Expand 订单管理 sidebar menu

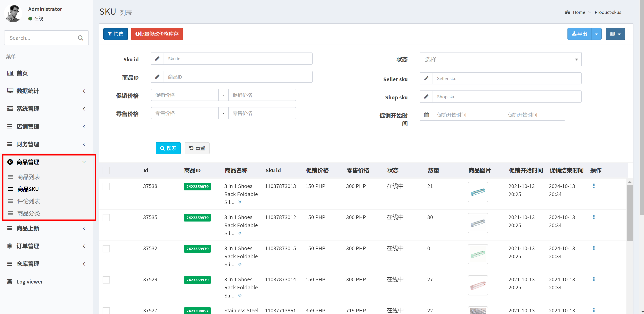pos(28,246)
